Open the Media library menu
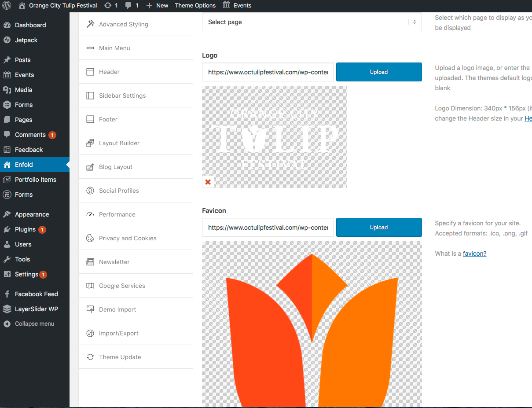Image resolution: width=532 pixels, height=408 pixels. [23, 90]
